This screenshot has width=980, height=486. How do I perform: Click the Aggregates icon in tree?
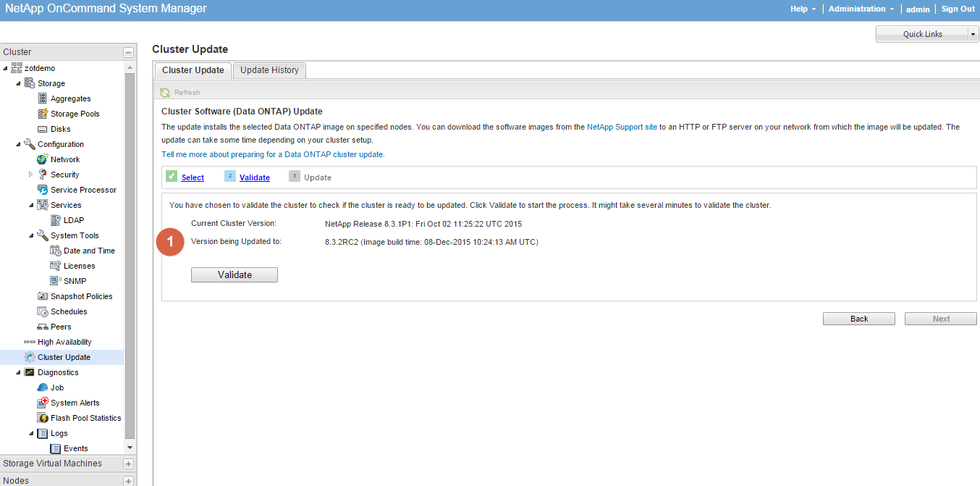(x=43, y=99)
